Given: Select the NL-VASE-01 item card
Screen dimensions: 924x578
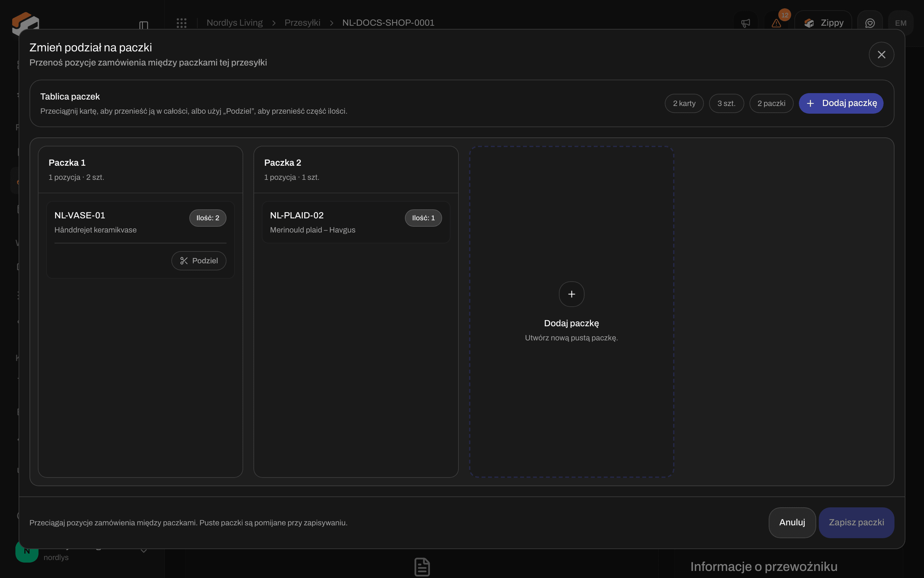Looking at the screenshot, I should [140, 240].
